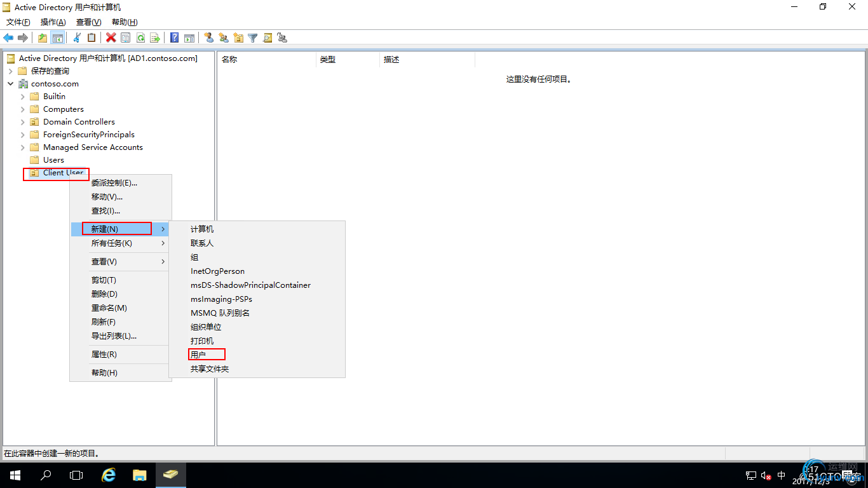Choose 查找(I)... from the context menu
Screen dimensions: 868x488
[x=121, y=211]
